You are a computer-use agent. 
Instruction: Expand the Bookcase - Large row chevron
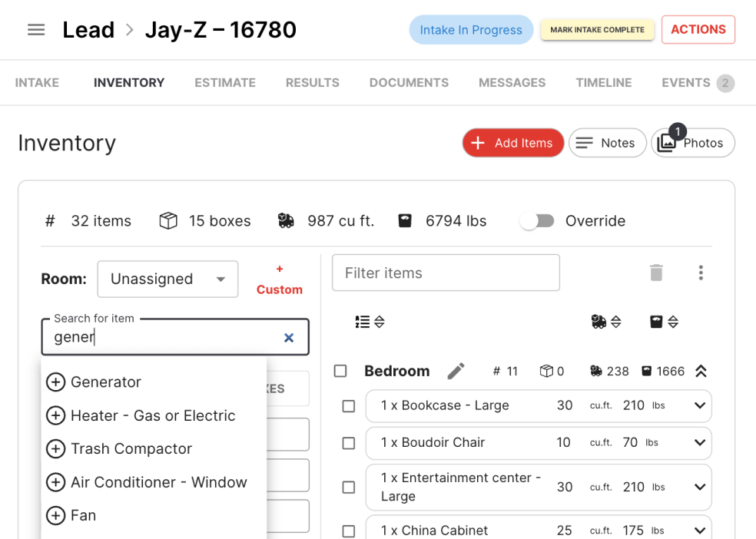click(x=700, y=405)
